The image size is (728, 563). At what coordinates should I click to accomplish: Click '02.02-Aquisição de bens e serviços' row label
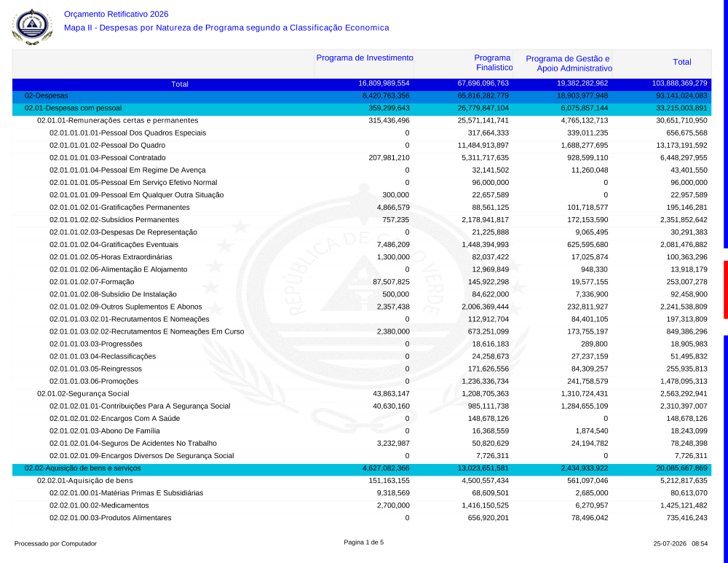(83, 468)
